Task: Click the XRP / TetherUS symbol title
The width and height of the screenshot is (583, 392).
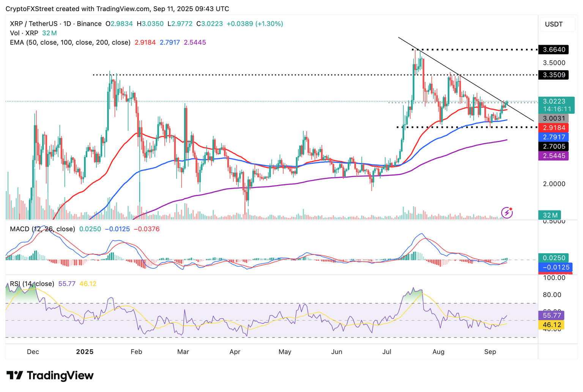Action: tap(35, 24)
